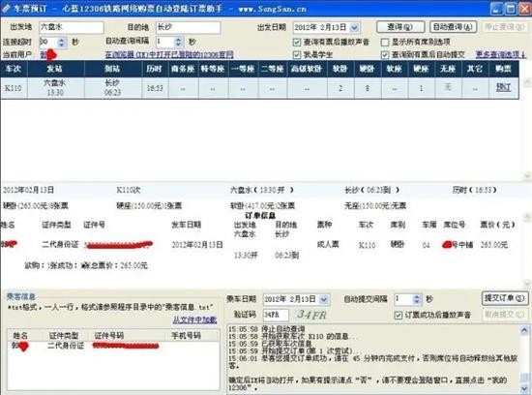532x395 pixels.
Task: Open the 乘车日期 date dropdown
Action: coord(324,299)
